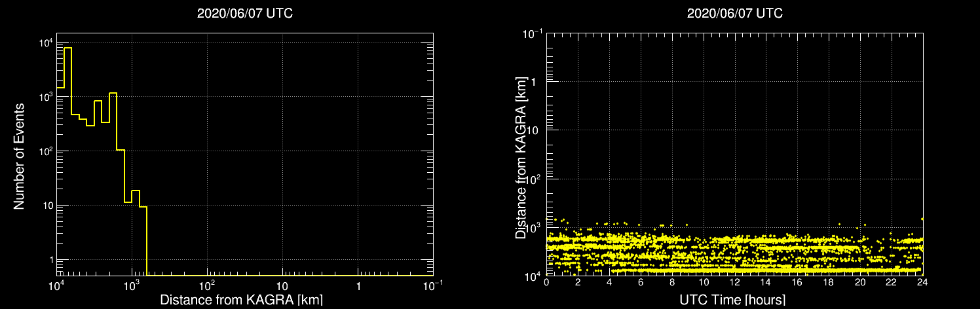Viewport: 980px width, 309px height.
Task: Click the 8 tick on UTC Time axis
Action: (672, 282)
